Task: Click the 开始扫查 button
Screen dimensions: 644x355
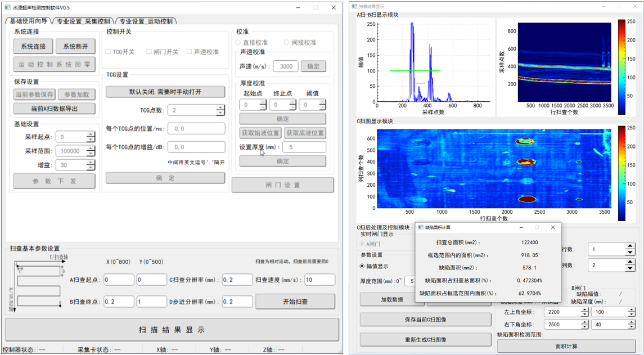Action: (295, 302)
